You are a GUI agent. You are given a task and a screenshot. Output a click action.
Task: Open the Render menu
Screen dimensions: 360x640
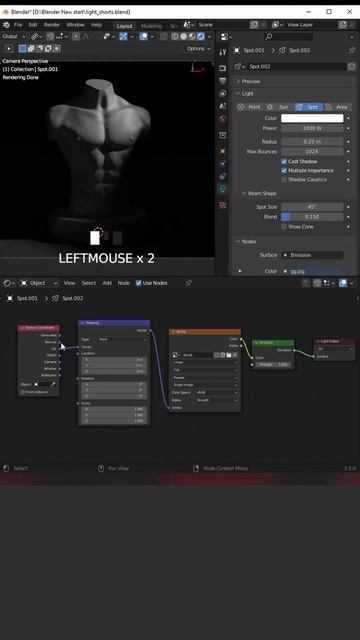(x=52, y=25)
